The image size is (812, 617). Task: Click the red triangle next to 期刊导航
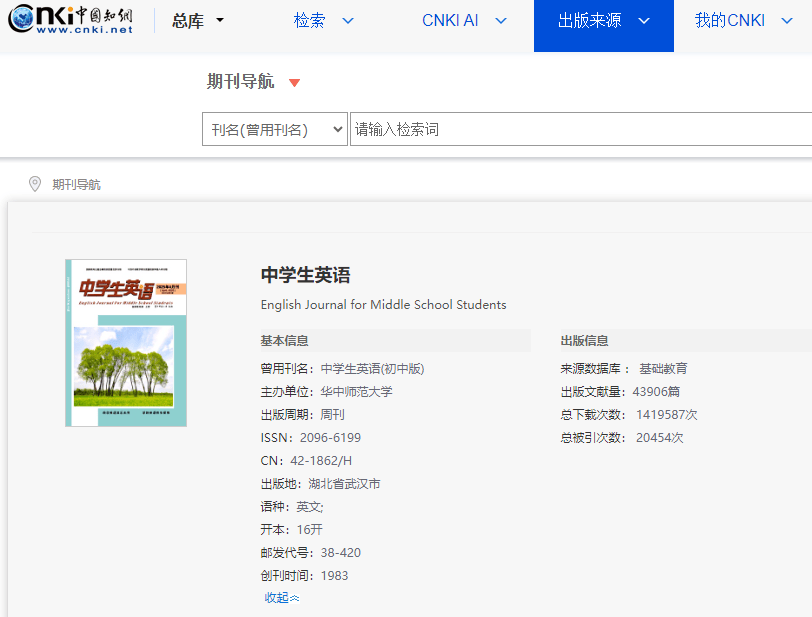[294, 83]
